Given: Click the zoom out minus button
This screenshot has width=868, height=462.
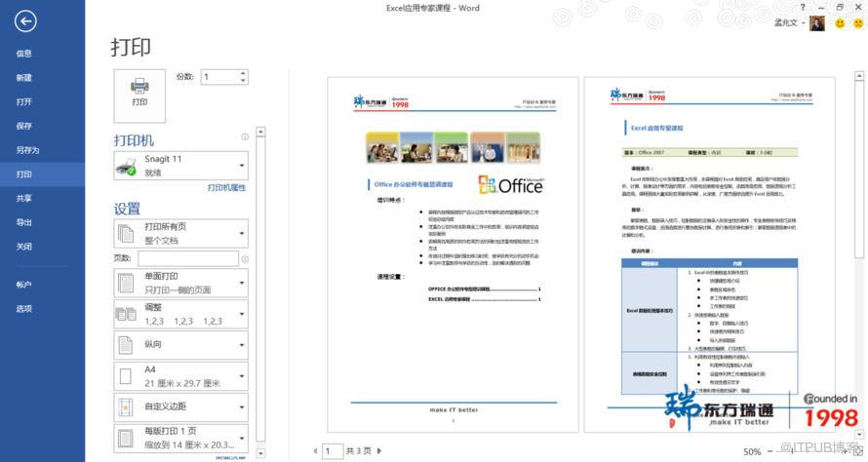Looking at the screenshot, I should [x=769, y=452].
